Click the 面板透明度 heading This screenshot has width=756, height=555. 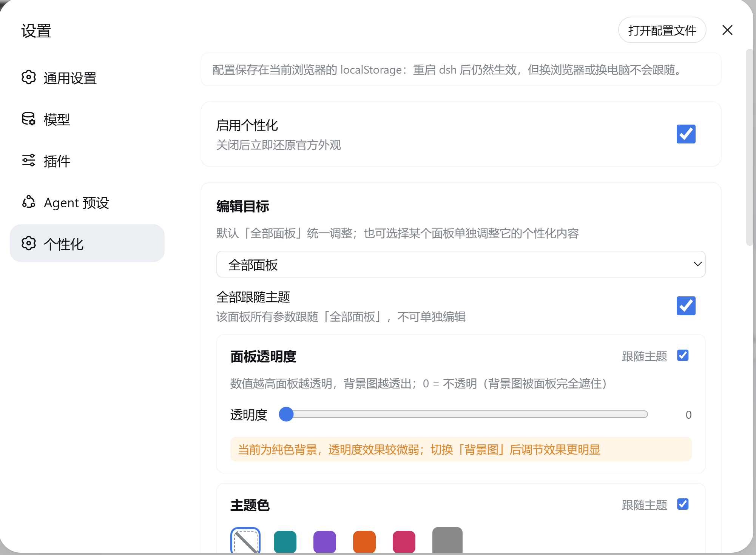pyautogui.click(x=263, y=356)
